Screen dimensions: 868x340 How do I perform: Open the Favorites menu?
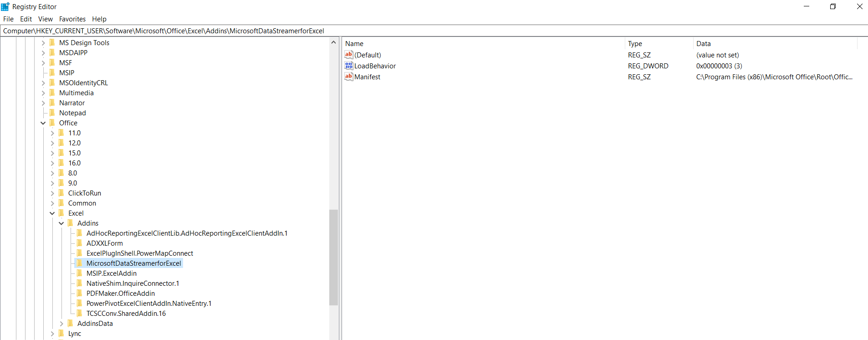coord(72,19)
